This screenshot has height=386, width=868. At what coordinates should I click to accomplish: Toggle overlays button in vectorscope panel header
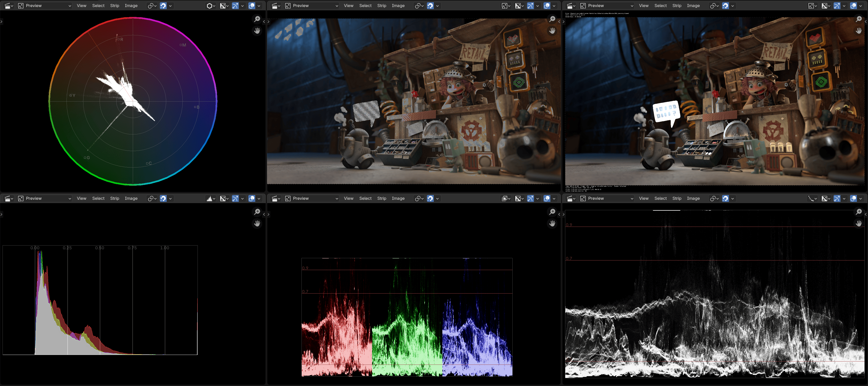(x=252, y=6)
